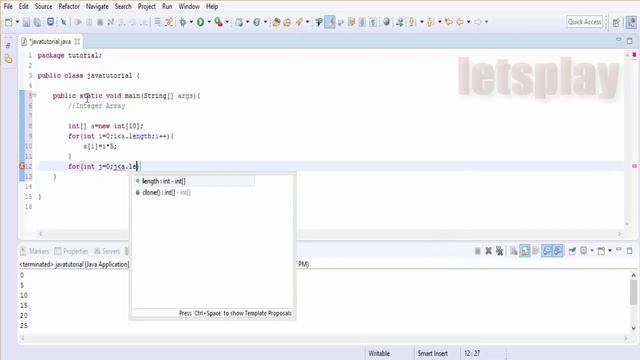This screenshot has height=360, width=640.
Task: Click the Search flashlight toolbar icon
Action: click(x=299, y=22)
